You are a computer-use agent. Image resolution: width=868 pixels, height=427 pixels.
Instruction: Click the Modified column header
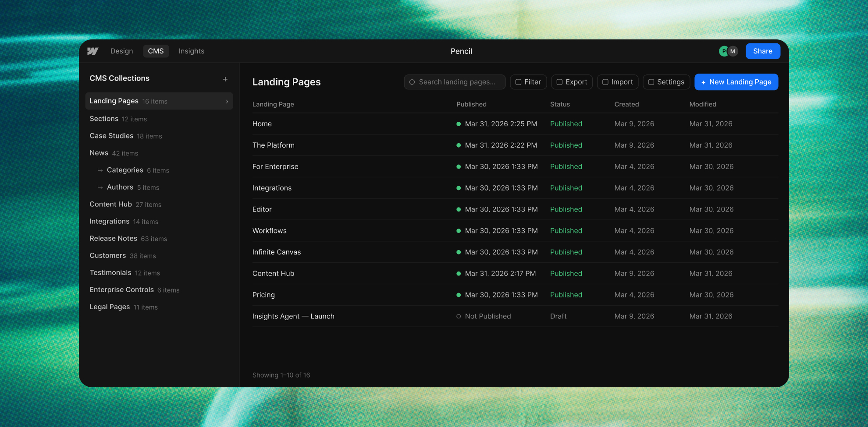tap(703, 104)
